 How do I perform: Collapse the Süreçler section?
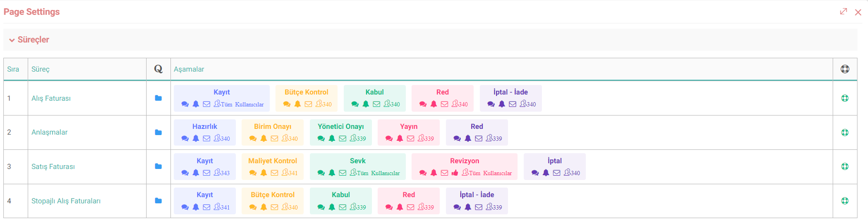click(29, 40)
